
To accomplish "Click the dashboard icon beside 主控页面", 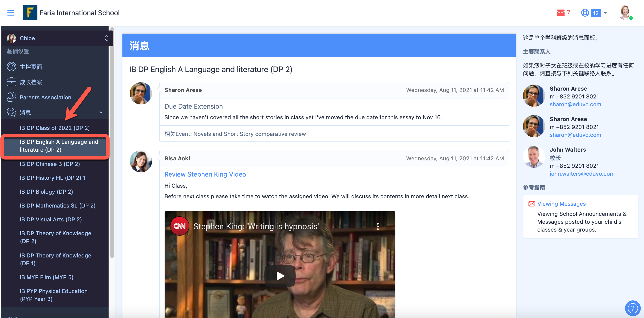I will 12,67.
